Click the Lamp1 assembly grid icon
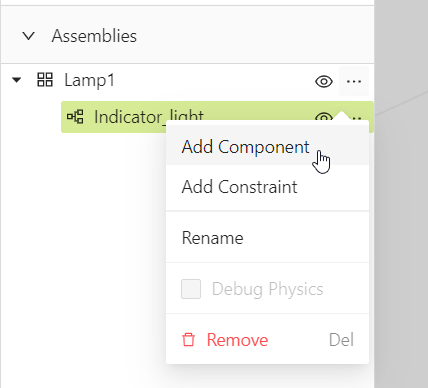 click(45, 80)
